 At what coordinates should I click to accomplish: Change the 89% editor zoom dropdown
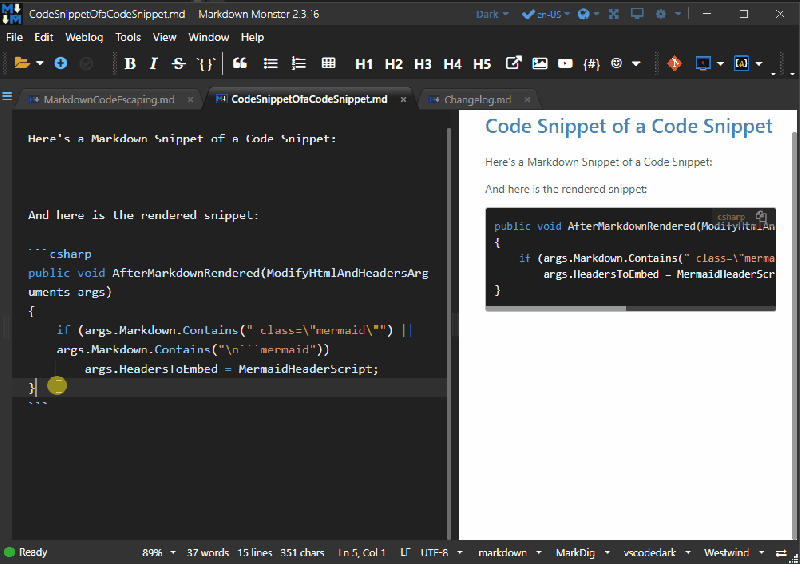pos(159,553)
